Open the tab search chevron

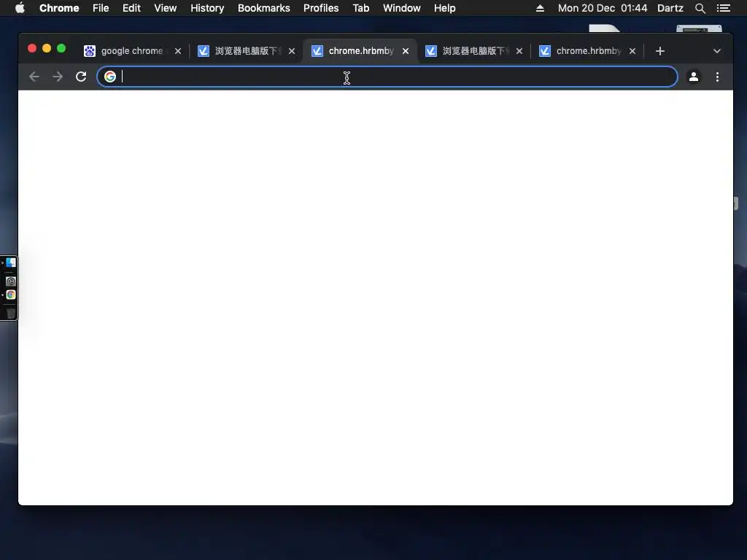[x=717, y=51]
